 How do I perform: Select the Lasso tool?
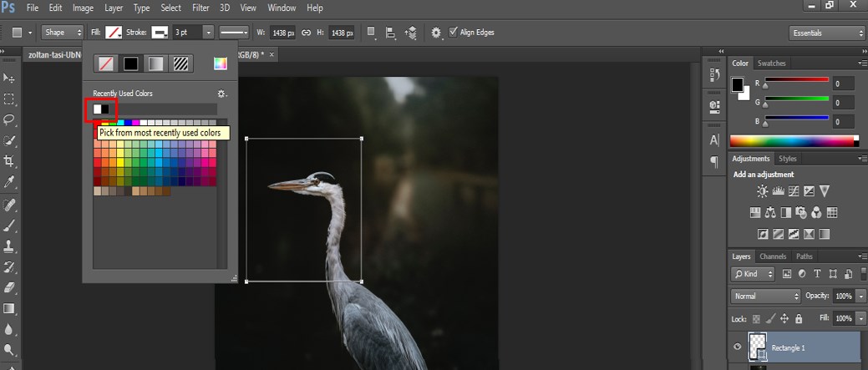coord(9,119)
